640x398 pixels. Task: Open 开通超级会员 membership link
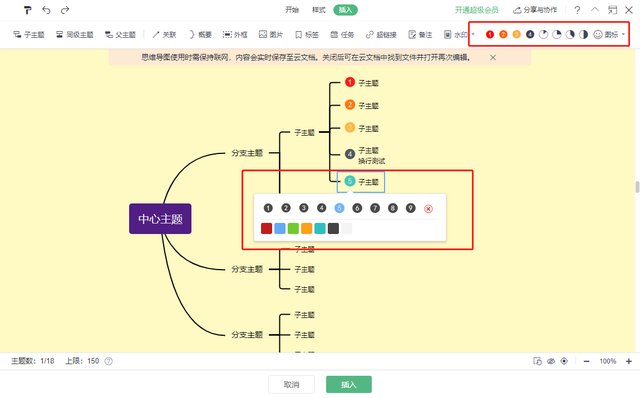(477, 10)
